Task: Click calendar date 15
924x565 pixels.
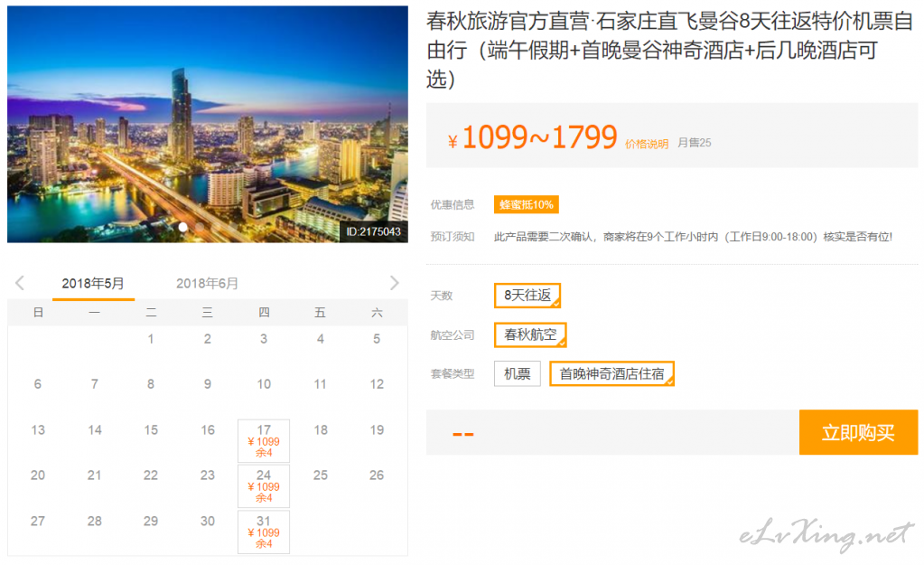Action: (x=151, y=430)
